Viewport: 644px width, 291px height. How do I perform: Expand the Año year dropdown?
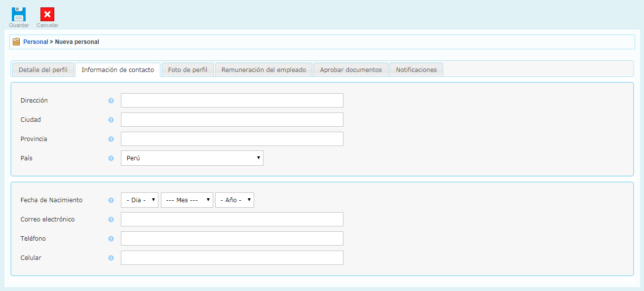click(234, 200)
